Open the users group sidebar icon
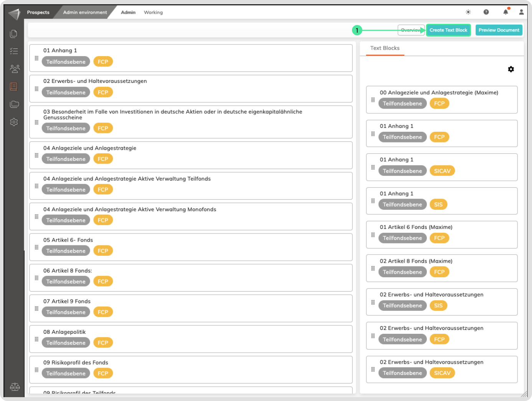The height and width of the screenshot is (401, 532). tap(14, 69)
